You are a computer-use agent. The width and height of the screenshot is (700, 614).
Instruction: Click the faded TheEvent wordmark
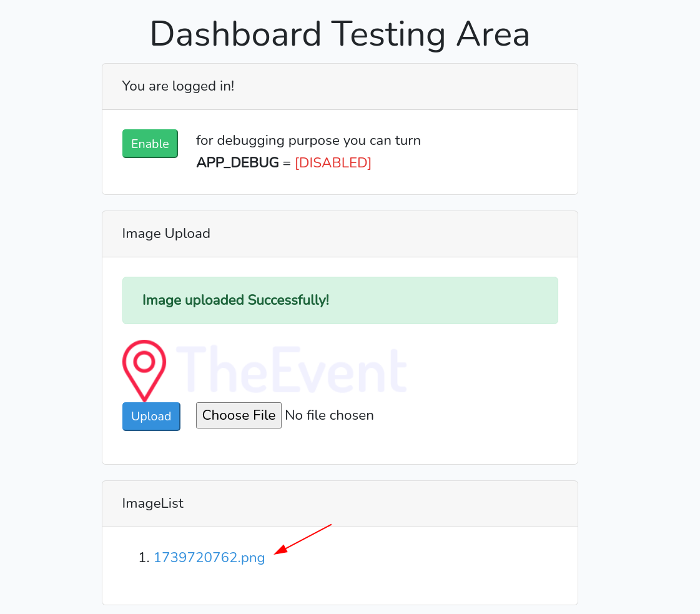pyautogui.click(x=292, y=370)
